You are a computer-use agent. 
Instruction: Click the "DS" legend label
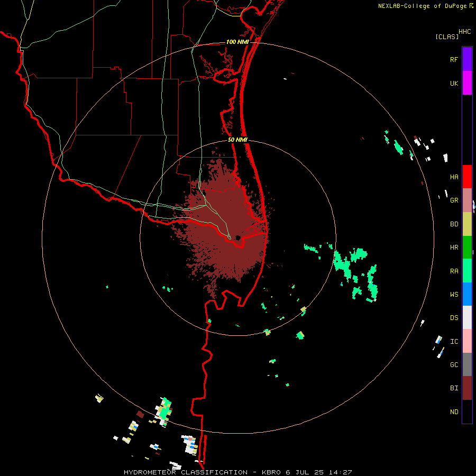454,318
